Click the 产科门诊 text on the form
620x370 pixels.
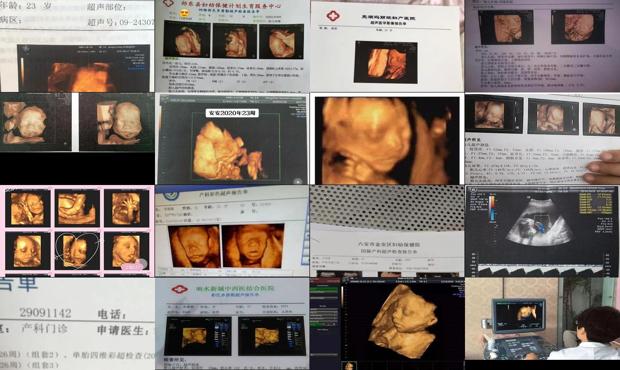(45, 329)
